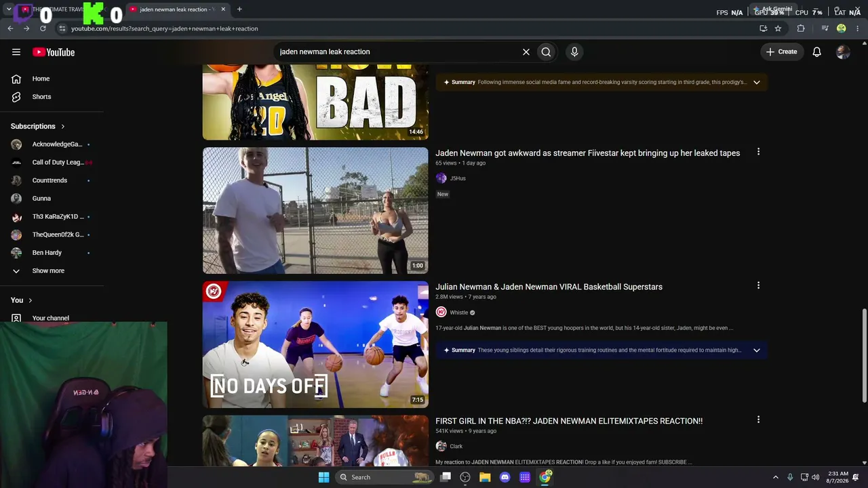Image resolution: width=868 pixels, height=488 pixels.
Task: Open the tab search dropdown arrow
Action: coord(9,9)
